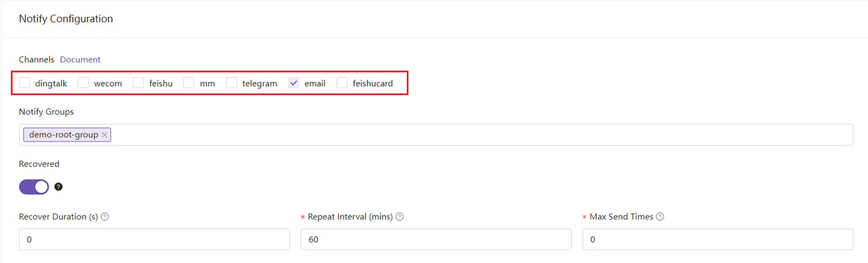
Task: Click the Repeat Interval help icon
Action: click(x=399, y=217)
